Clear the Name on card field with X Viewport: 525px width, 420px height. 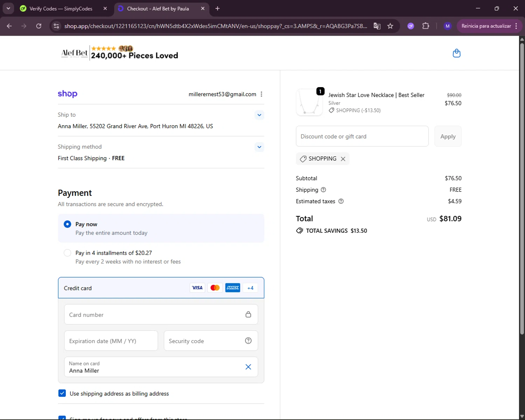point(248,367)
